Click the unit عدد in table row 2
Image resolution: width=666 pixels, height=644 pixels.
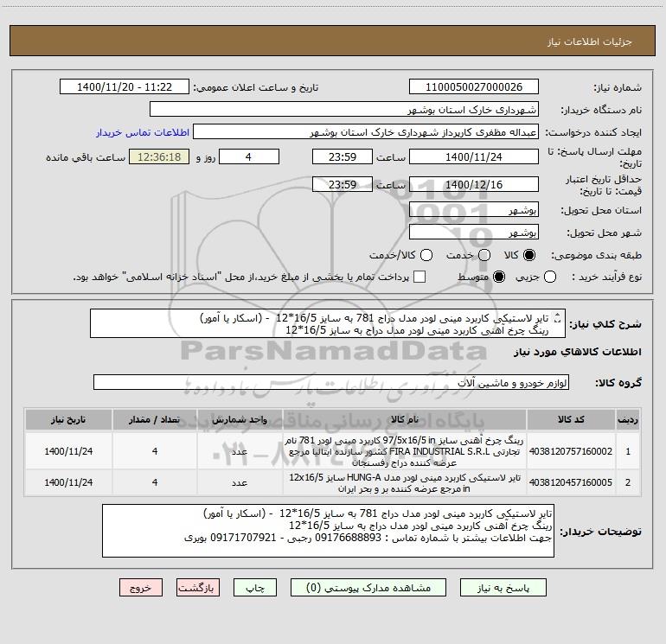(240, 482)
